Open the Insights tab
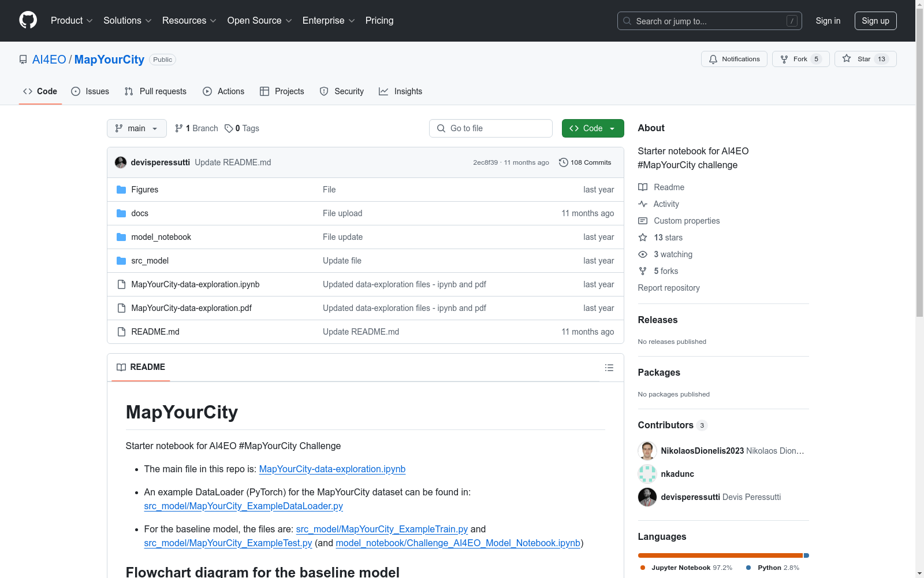Viewport: 924px width, 578px height. tap(401, 91)
